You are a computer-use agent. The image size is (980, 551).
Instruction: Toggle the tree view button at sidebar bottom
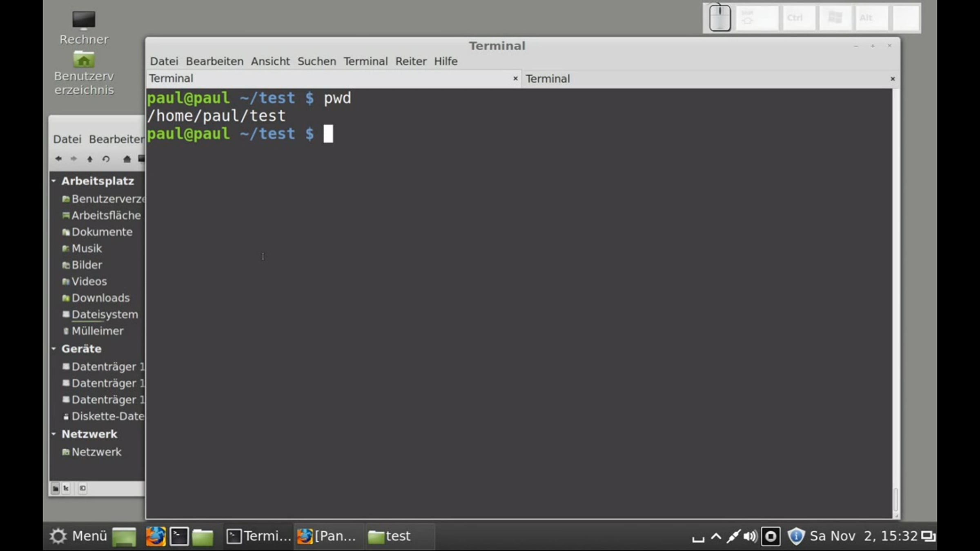66,488
